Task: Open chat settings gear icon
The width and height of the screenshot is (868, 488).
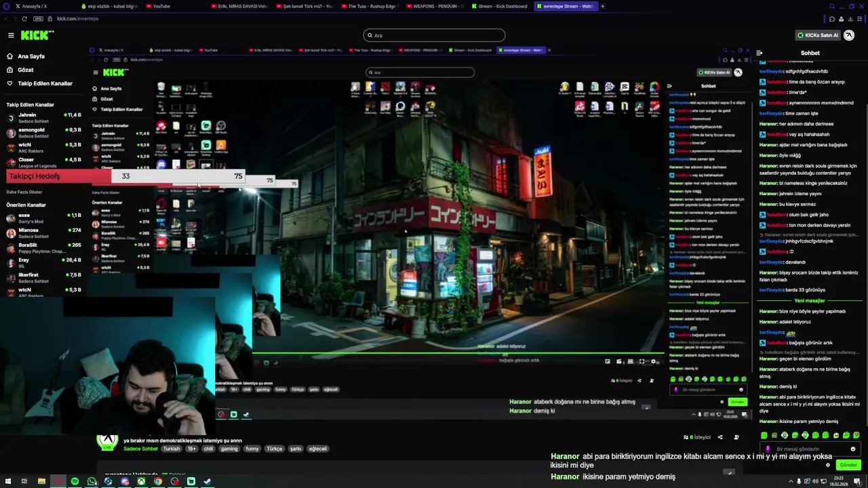Action: (828, 465)
